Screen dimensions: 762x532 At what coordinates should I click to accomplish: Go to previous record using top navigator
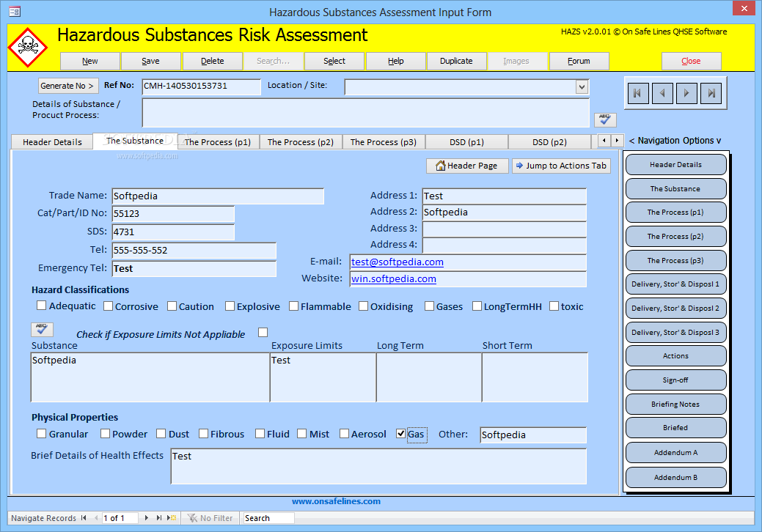click(x=662, y=93)
